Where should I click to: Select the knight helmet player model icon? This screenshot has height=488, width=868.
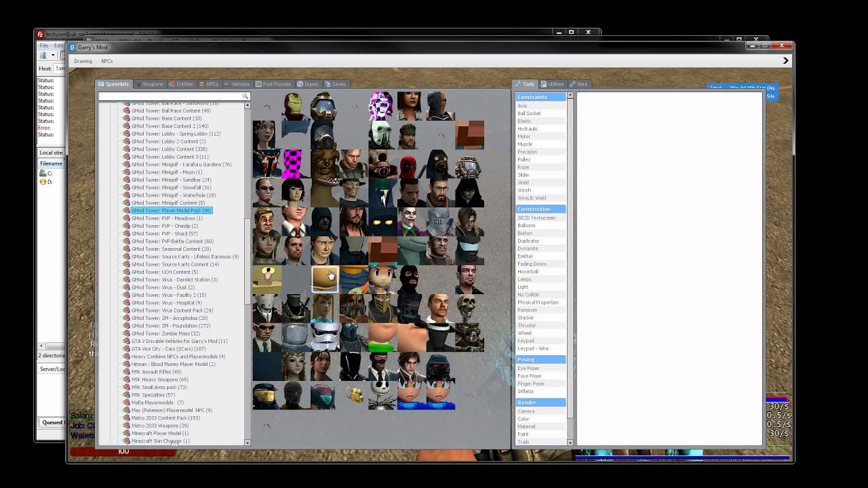(x=440, y=222)
